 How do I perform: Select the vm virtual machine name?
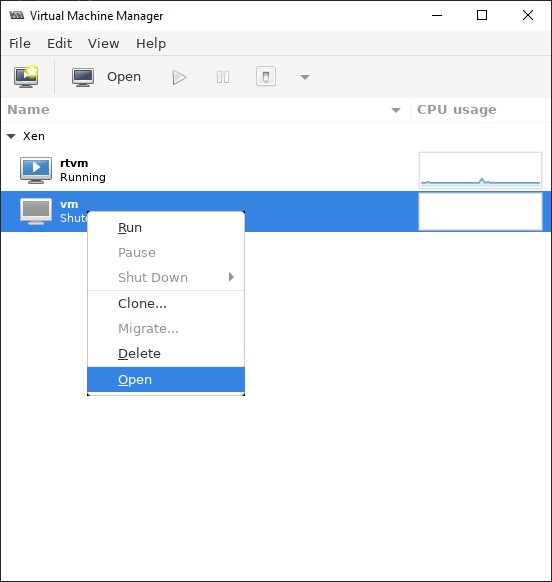tap(69, 204)
